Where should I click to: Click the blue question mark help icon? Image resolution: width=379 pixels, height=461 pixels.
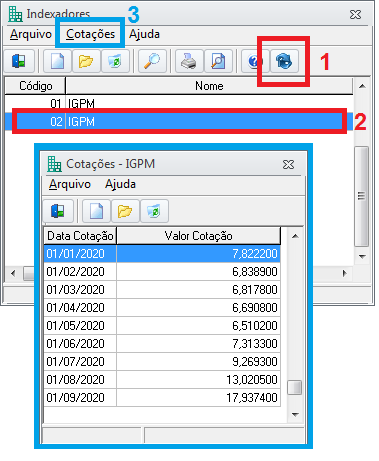pyautogui.click(x=255, y=61)
